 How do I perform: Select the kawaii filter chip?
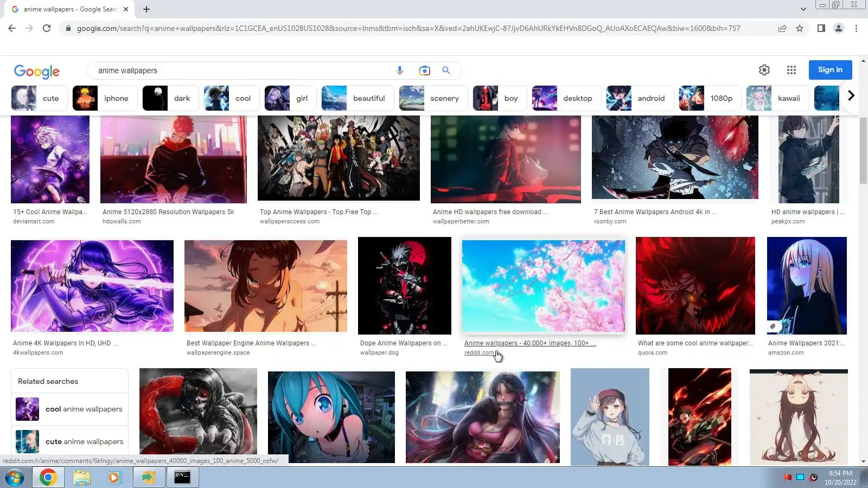[x=778, y=98]
